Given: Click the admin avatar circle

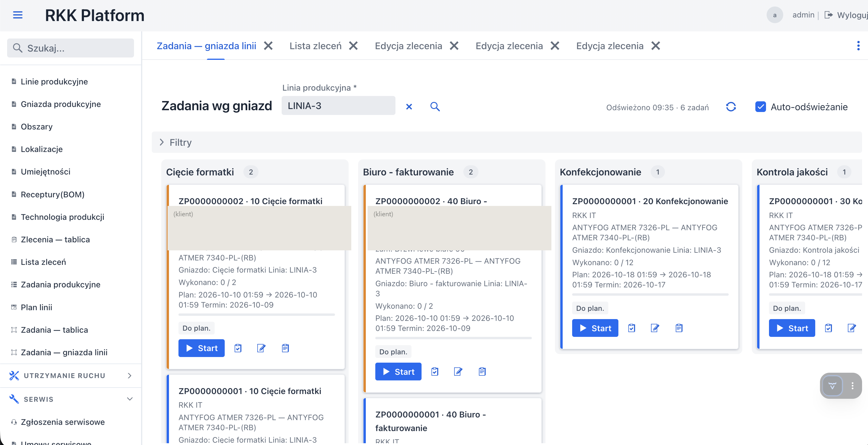Looking at the screenshot, I should [x=774, y=15].
